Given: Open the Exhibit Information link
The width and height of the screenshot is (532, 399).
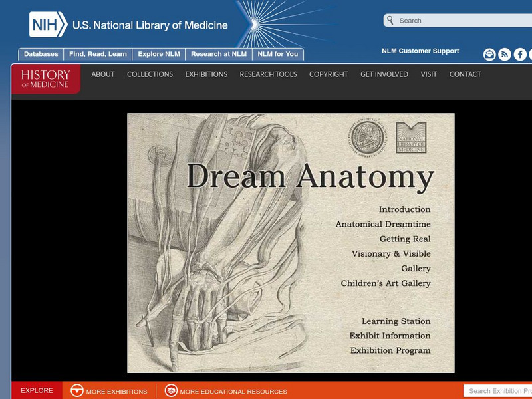Looking at the screenshot, I should click(x=390, y=336).
